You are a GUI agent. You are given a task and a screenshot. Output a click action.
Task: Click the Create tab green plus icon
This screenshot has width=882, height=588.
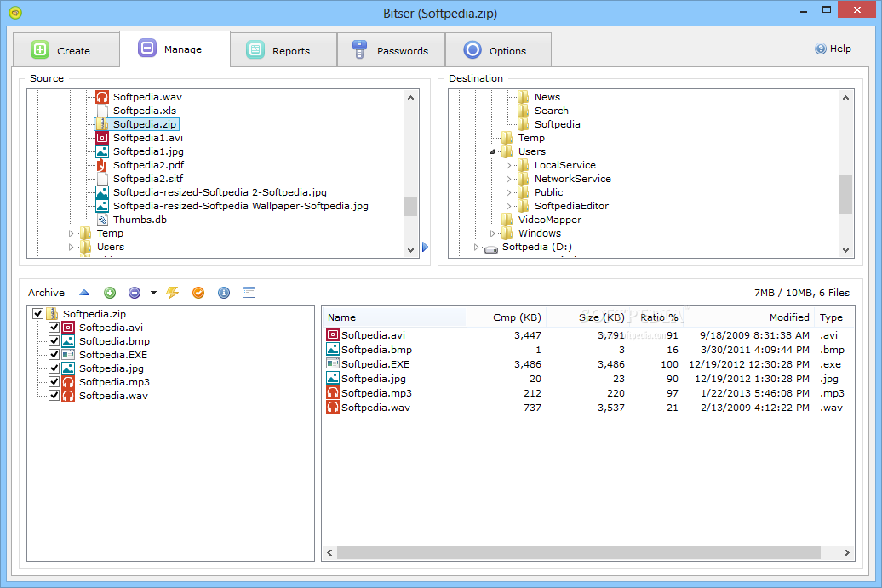[40, 49]
